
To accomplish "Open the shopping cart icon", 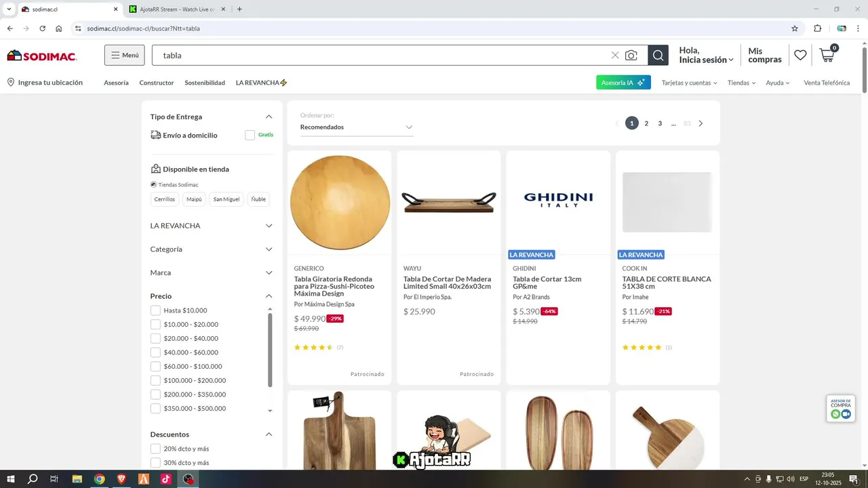I will click(x=827, y=55).
